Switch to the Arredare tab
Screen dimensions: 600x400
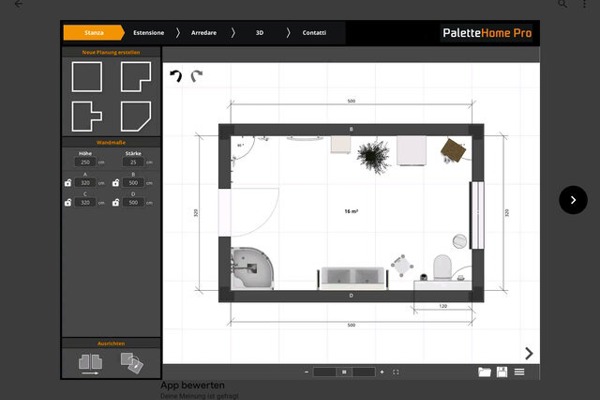point(205,33)
